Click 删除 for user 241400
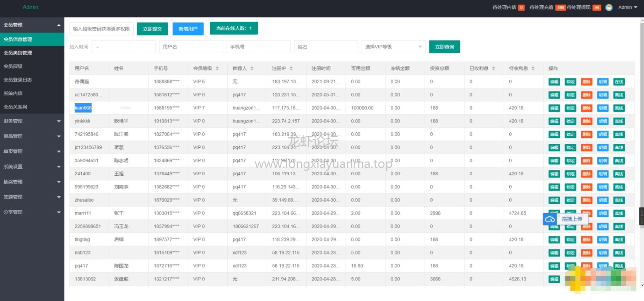This screenshot has width=644, height=301. point(586,174)
